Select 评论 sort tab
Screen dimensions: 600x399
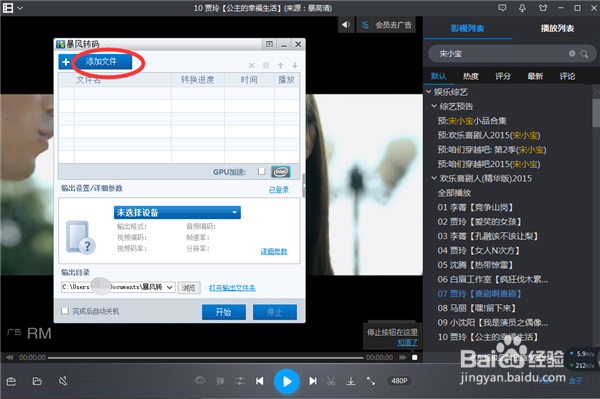tap(567, 76)
